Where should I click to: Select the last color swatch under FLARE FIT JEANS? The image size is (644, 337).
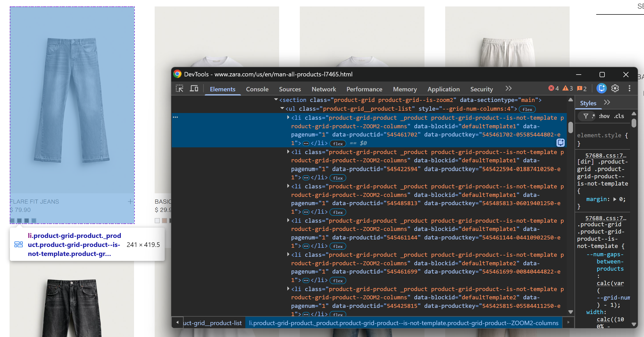point(34,220)
